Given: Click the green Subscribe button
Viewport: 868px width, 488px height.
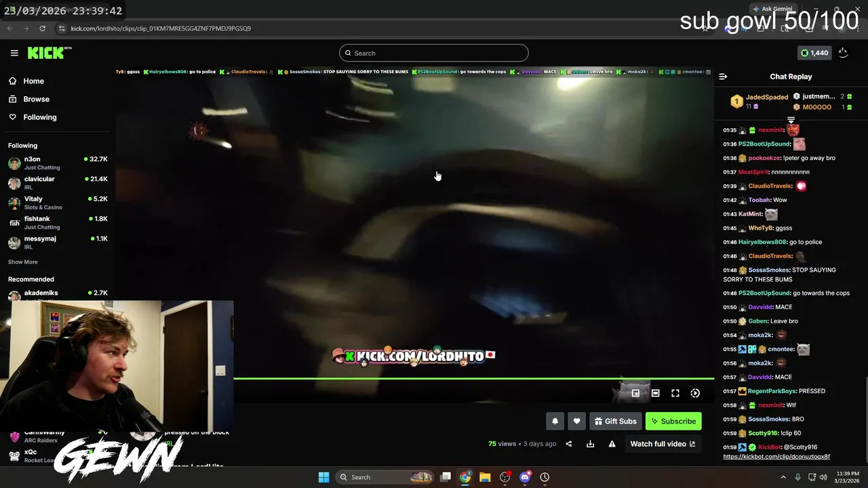Looking at the screenshot, I should click(x=673, y=421).
